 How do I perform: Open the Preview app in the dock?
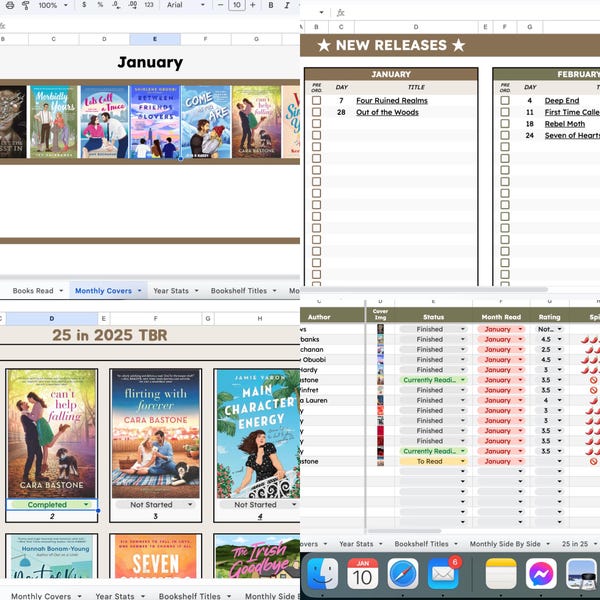pyautogui.click(x=581, y=574)
